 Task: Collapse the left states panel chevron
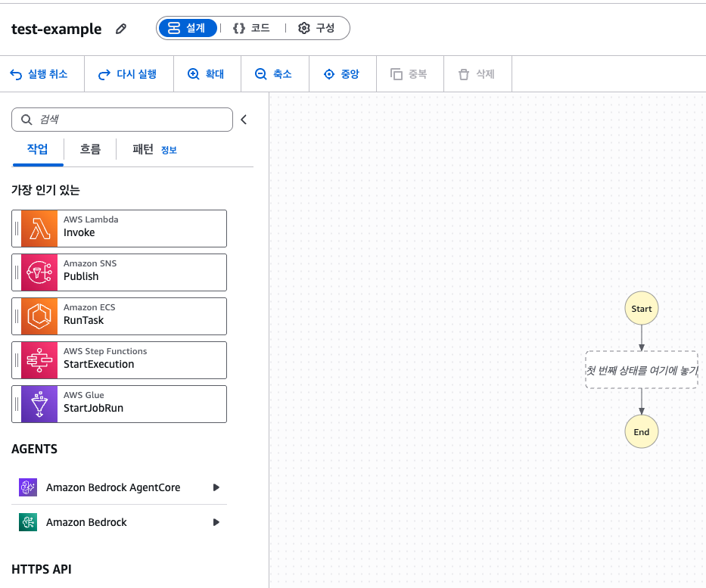tap(244, 120)
